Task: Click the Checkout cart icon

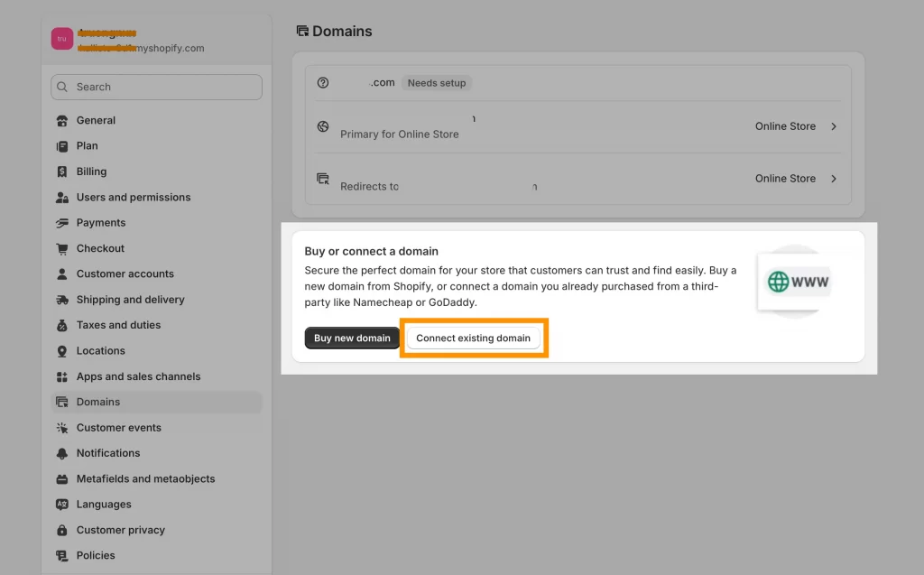Action: 62,248
